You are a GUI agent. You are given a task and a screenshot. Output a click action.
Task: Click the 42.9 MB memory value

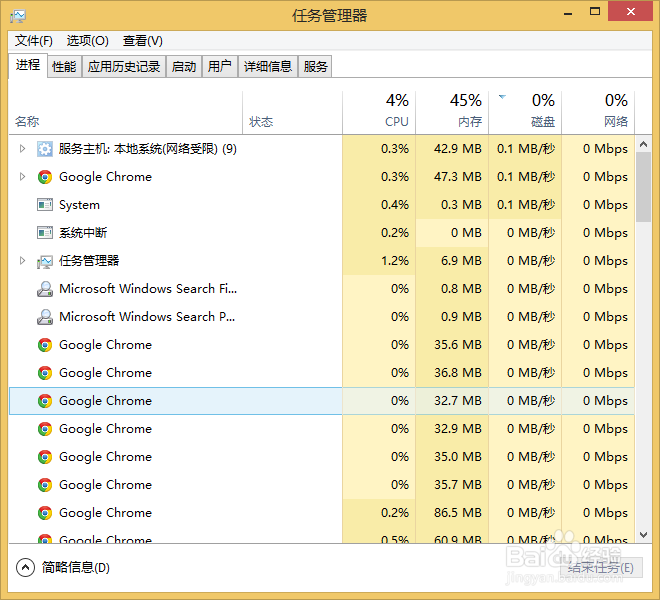pyautogui.click(x=458, y=149)
